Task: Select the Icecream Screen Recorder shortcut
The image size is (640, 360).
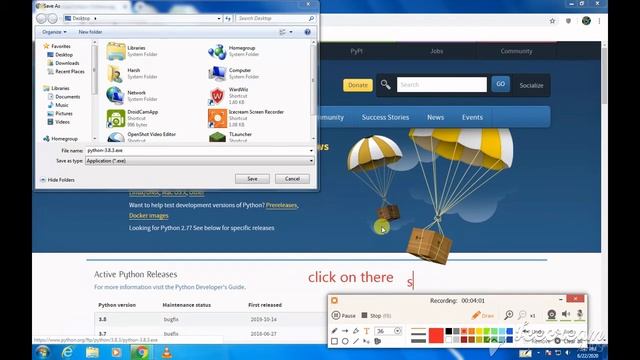Action: tap(217, 118)
